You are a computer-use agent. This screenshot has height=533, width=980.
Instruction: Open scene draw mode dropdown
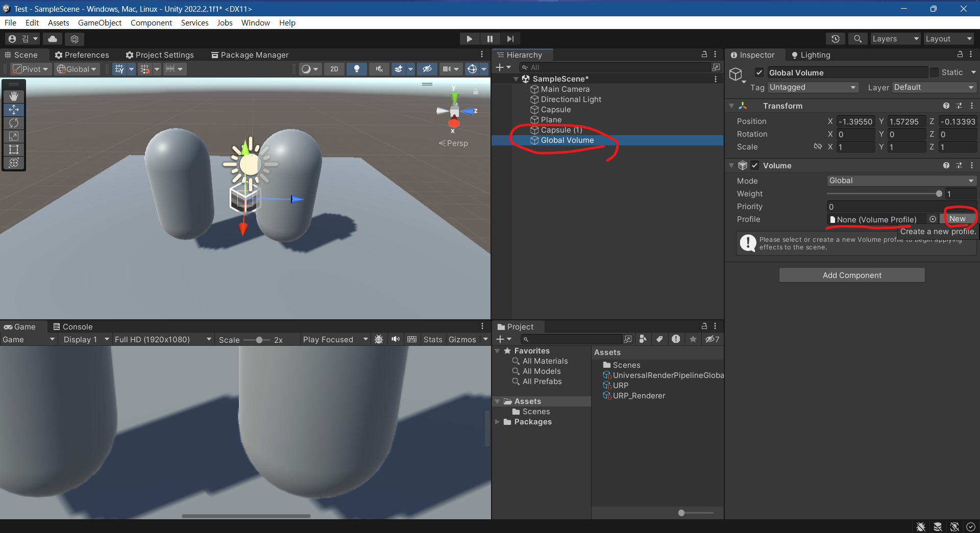309,69
